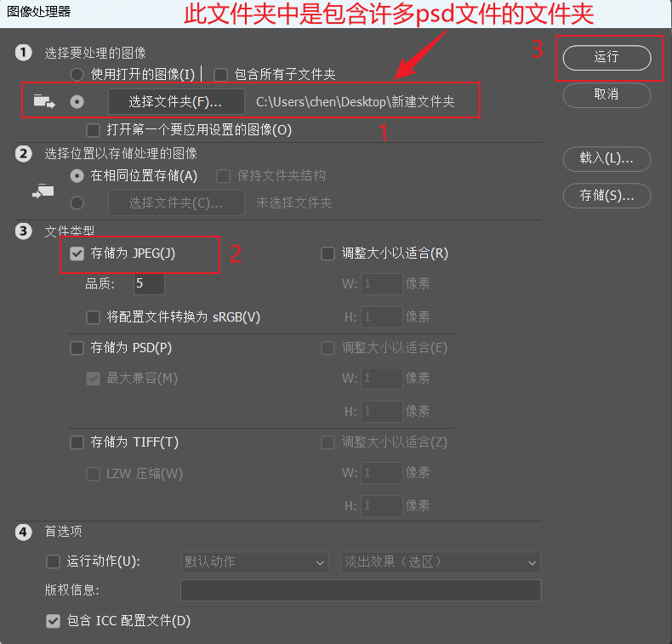Click the 文件类型 section heading
This screenshot has width=672, height=644.
pyautogui.click(x=70, y=231)
